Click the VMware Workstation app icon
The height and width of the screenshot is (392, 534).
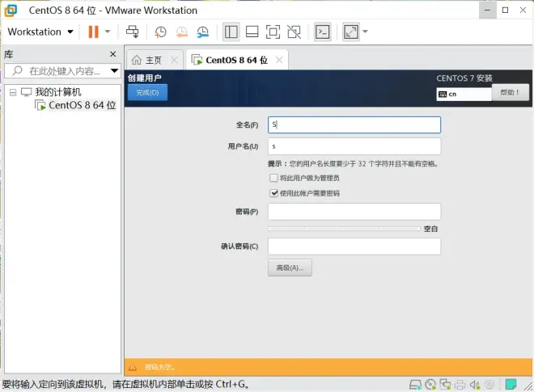[11, 11]
